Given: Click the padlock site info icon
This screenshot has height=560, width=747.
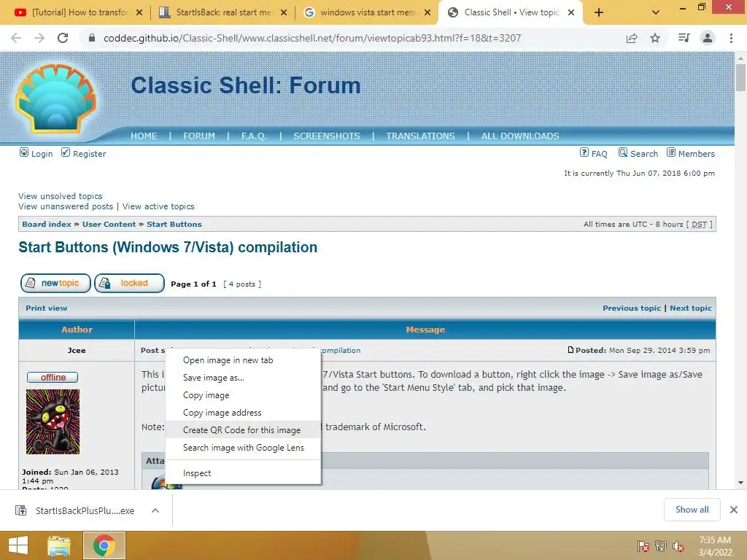Looking at the screenshot, I should 92,38.
